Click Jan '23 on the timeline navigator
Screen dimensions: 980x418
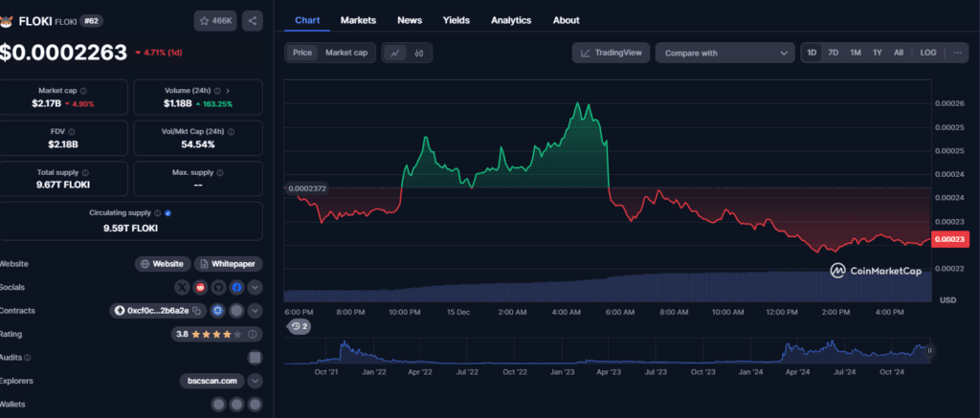coord(562,372)
